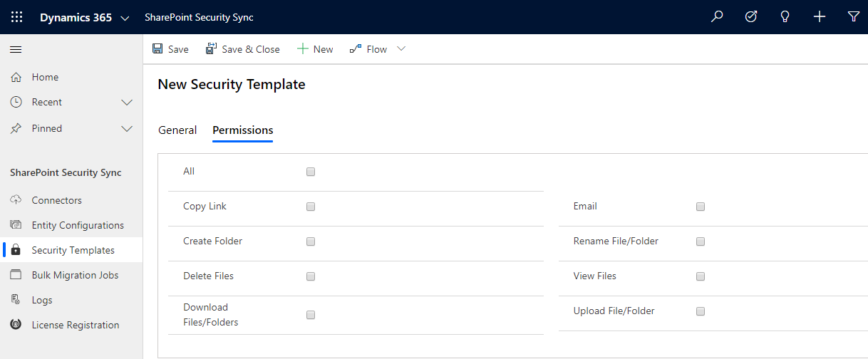This screenshot has width=868, height=359.
Task: Expand the Recent chevron
Action: (127, 103)
